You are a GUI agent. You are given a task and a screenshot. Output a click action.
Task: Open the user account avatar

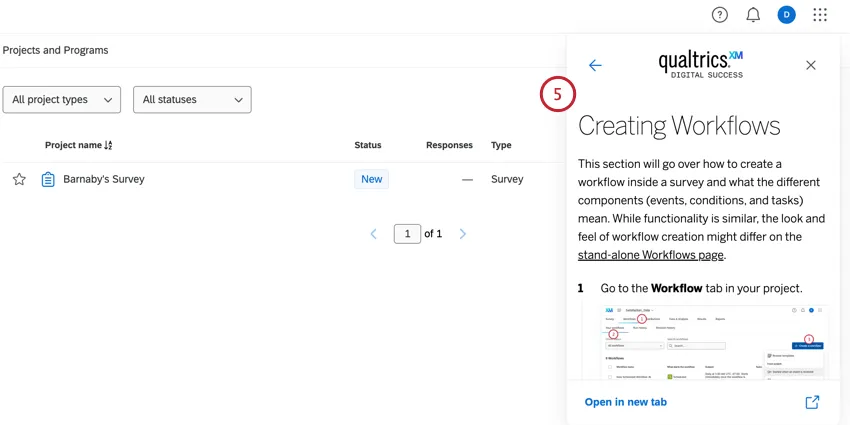787,15
